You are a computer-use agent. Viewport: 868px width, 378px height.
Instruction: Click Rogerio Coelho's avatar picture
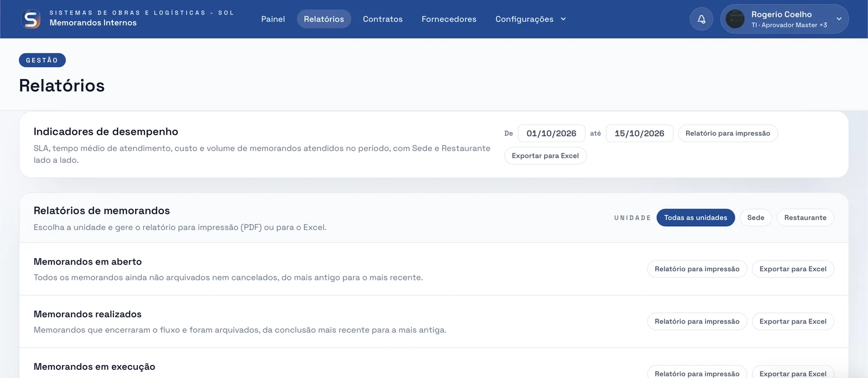pos(735,19)
